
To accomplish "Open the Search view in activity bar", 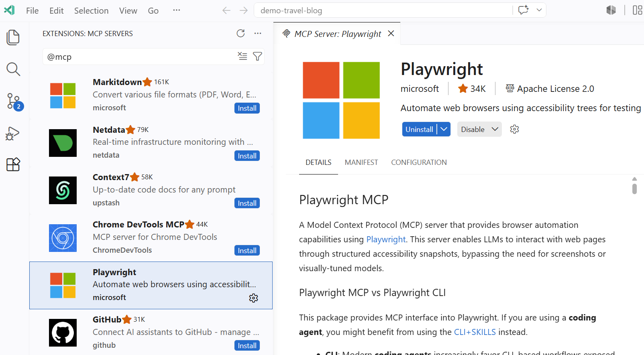I will point(13,69).
